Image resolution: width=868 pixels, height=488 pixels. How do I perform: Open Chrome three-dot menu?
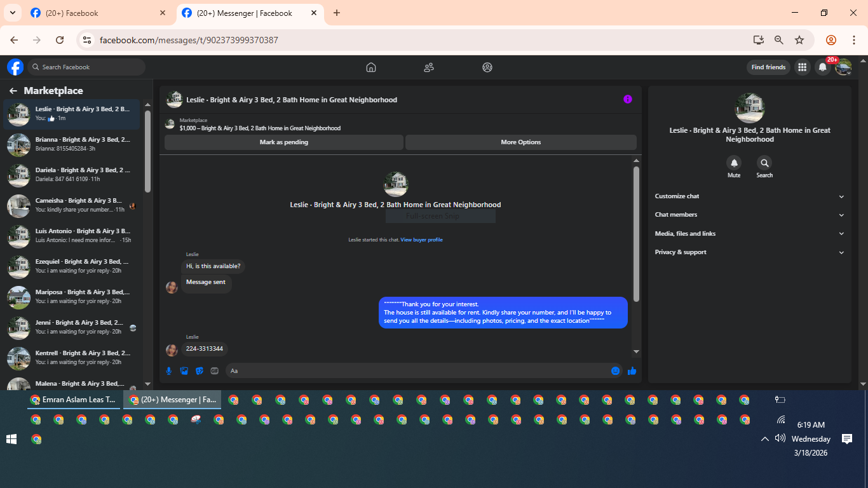[854, 40]
